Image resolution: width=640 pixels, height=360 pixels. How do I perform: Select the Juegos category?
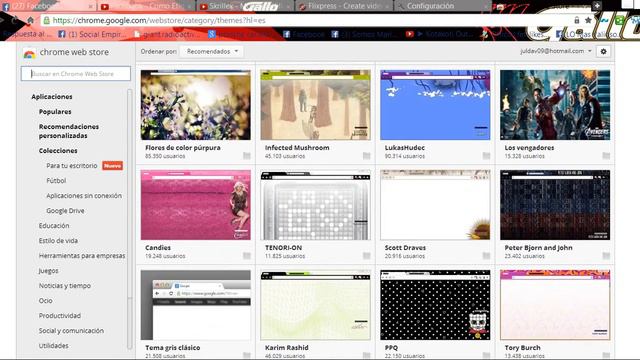coord(48,271)
